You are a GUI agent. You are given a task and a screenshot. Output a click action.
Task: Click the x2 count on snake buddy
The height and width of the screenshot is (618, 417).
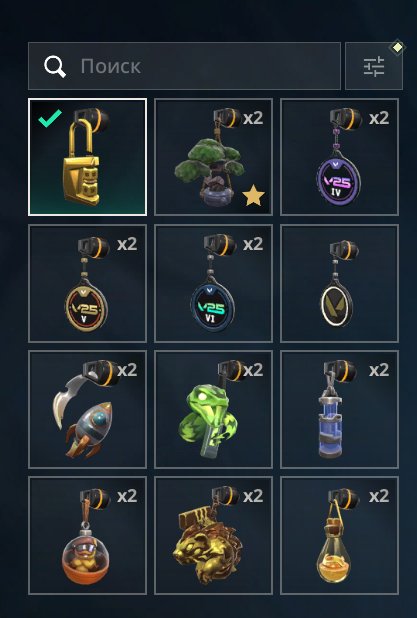click(253, 370)
